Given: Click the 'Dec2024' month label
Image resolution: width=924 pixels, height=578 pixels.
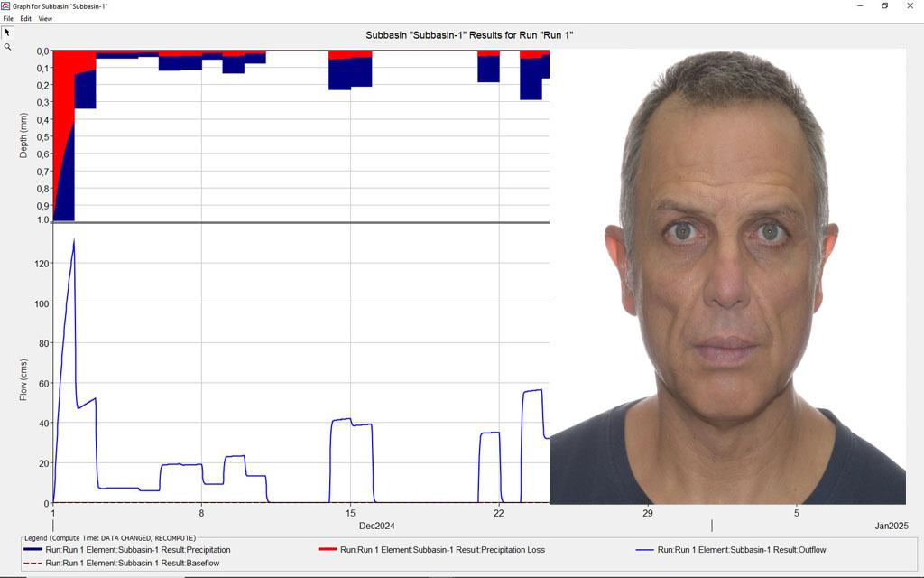Looking at the screenshot, I should point(377,527).
